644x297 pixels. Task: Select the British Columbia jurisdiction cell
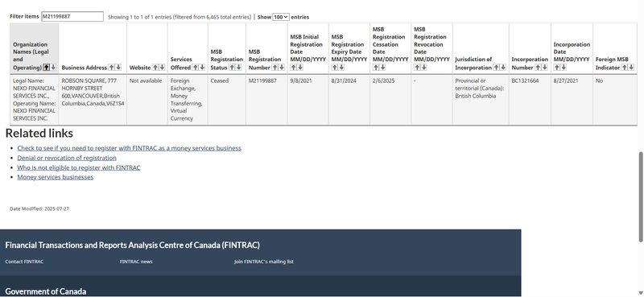coord(481,100)
